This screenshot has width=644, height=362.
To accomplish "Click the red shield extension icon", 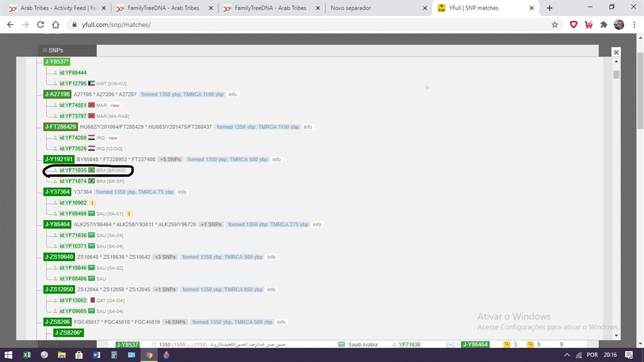I will click(x=574, y=25).
